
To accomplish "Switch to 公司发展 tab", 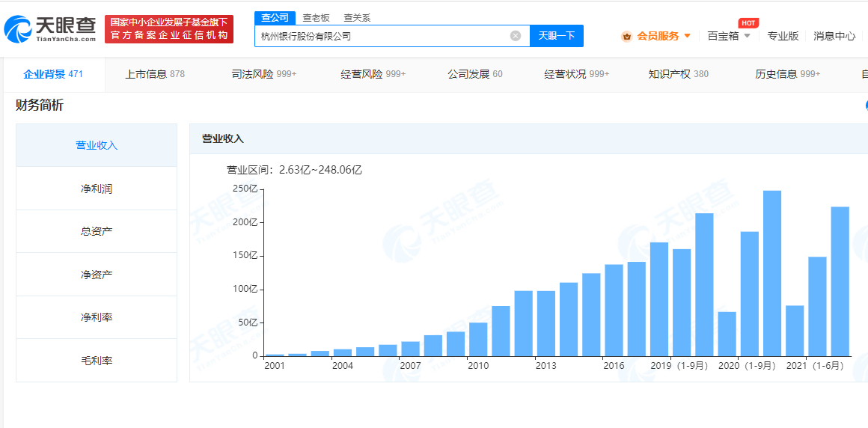I will point(475,73).
